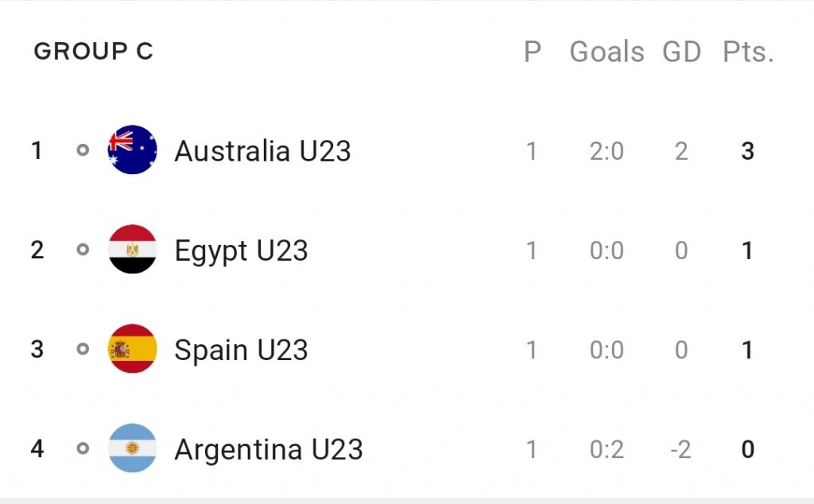
Task: Click the GD column header
Action: click(681, 52)
